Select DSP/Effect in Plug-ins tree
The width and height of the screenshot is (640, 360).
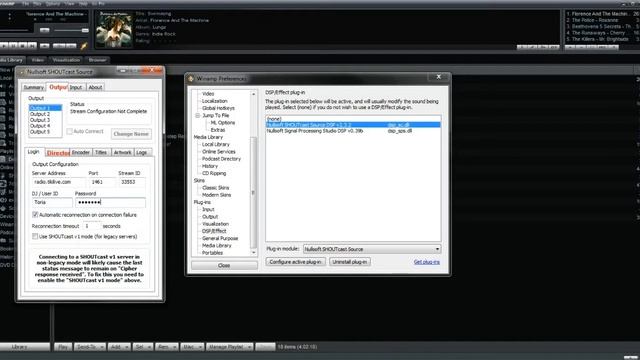click(x=214, y=231)
